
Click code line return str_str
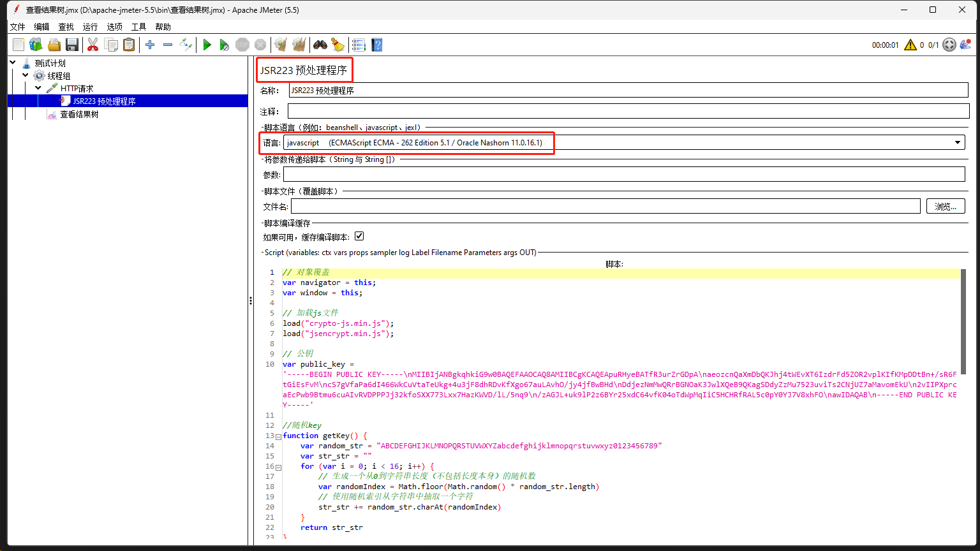click(x=332, y=527)
